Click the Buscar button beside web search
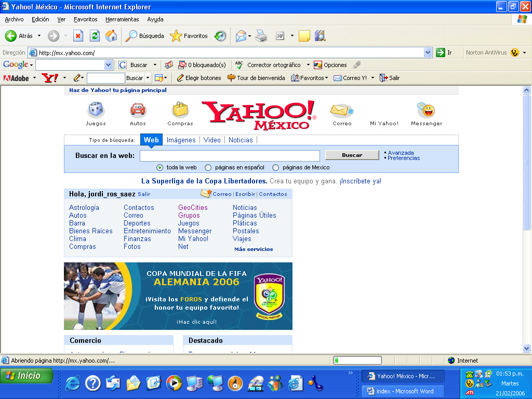This screenshot has width=532, height=399. click(352, 155)
